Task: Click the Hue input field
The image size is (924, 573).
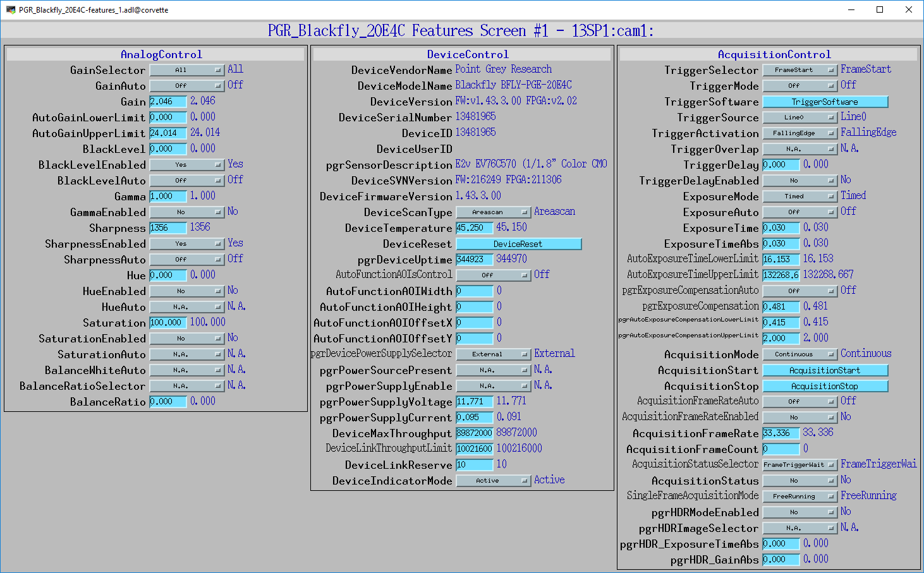Action: pyautogui.click(x=168, y=275)
